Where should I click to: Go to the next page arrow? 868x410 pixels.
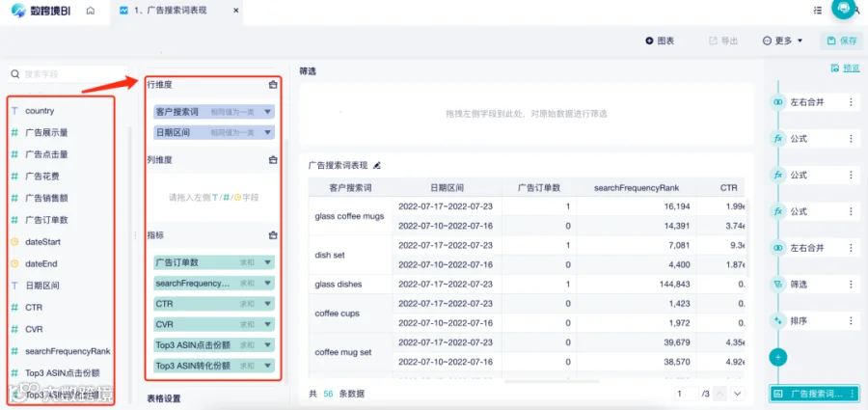pos(738,394)
